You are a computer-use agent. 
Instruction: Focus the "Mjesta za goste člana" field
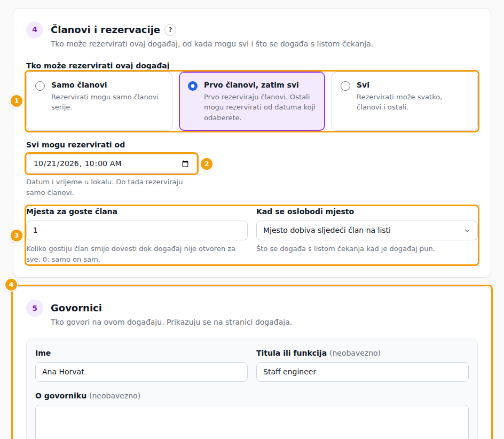(137, 230)
